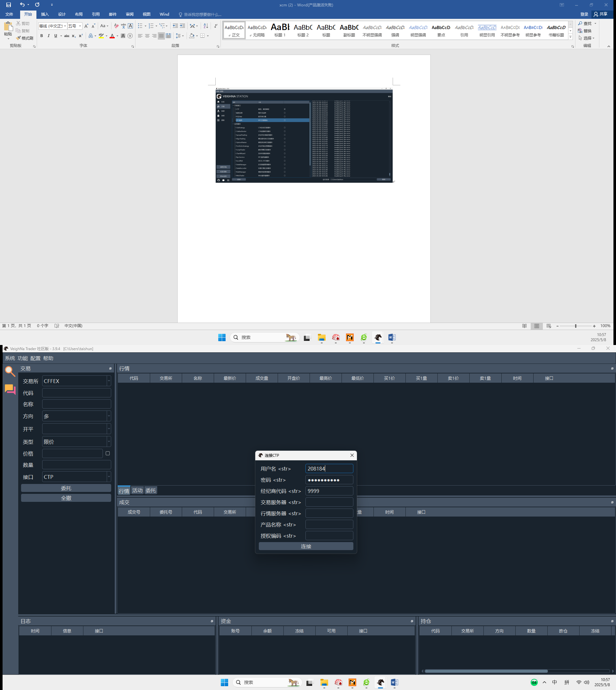Open the empty 开平 dropdown
Viewport: 616px width, 690px height.
point(76,429)
